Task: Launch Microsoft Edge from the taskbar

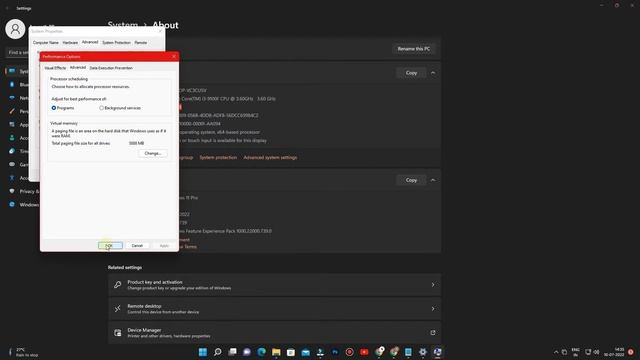Action: point(262,352)
